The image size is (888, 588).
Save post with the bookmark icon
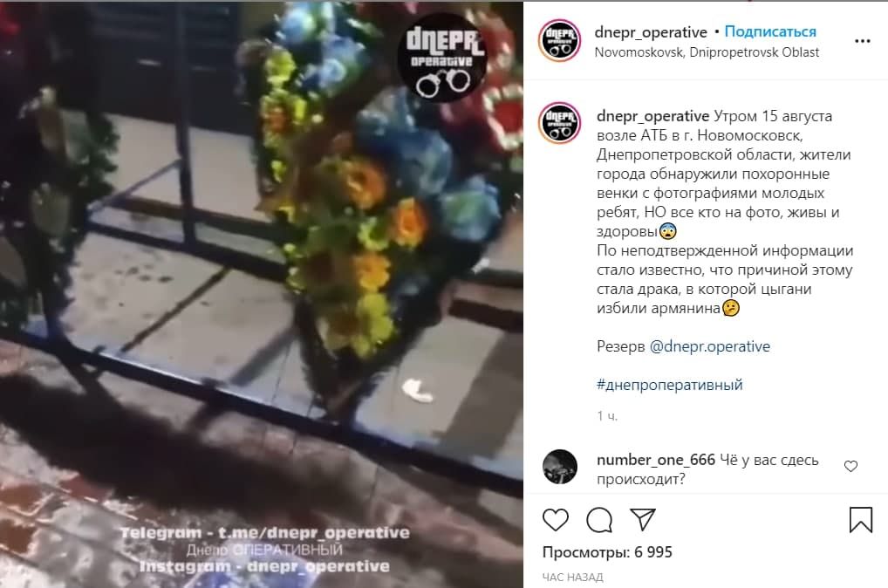pyautogui.click(x=861, y=519)
